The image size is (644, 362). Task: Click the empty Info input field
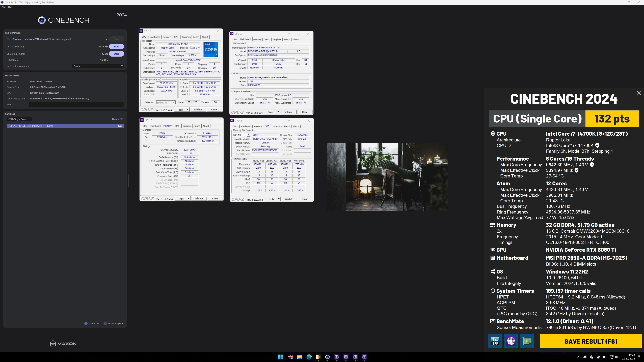pos(76,105)
